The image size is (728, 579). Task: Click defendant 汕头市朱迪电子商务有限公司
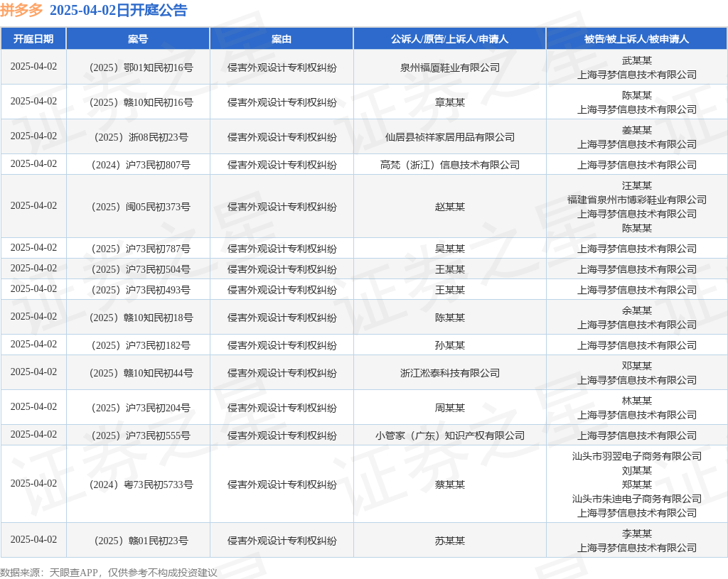coord(637,499)
